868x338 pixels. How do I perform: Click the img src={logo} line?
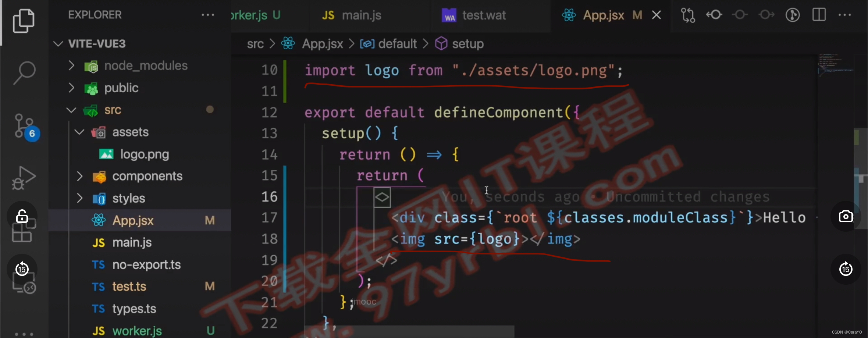485,239
